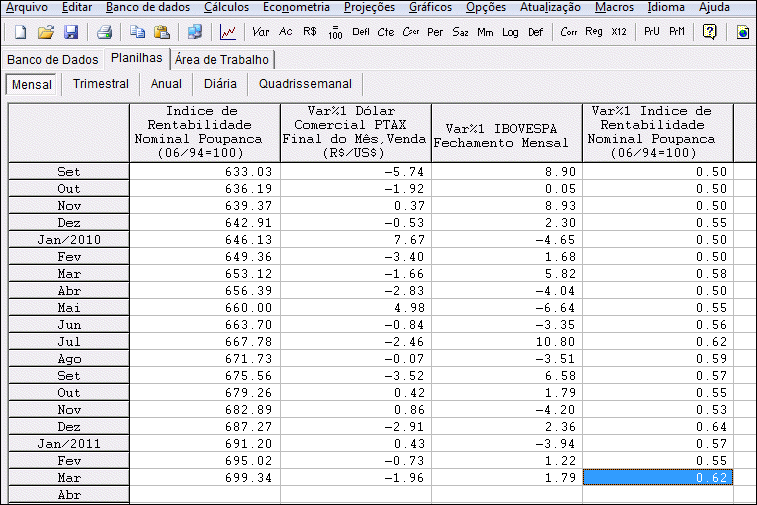Click the New file icon
Viewport: 757px width, 505px height.
point(20,32)
